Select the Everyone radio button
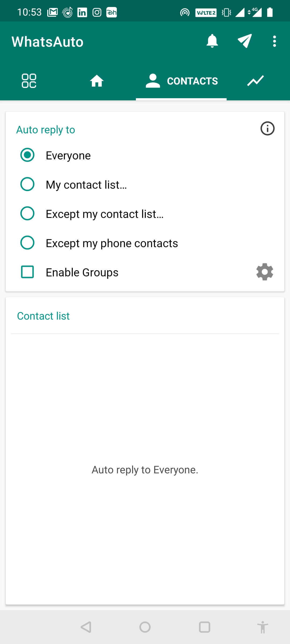 [x=27, y=155]
